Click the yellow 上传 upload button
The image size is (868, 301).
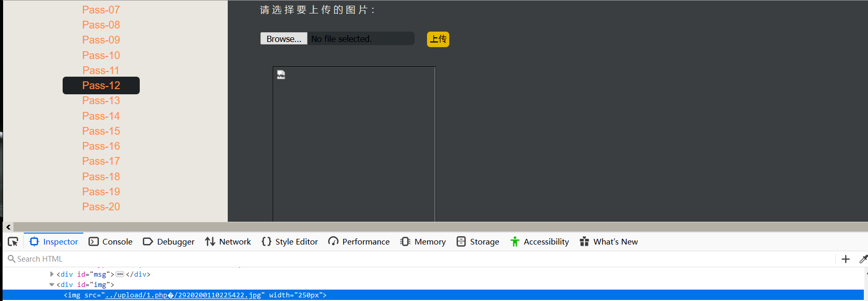[x=438, y=39]
